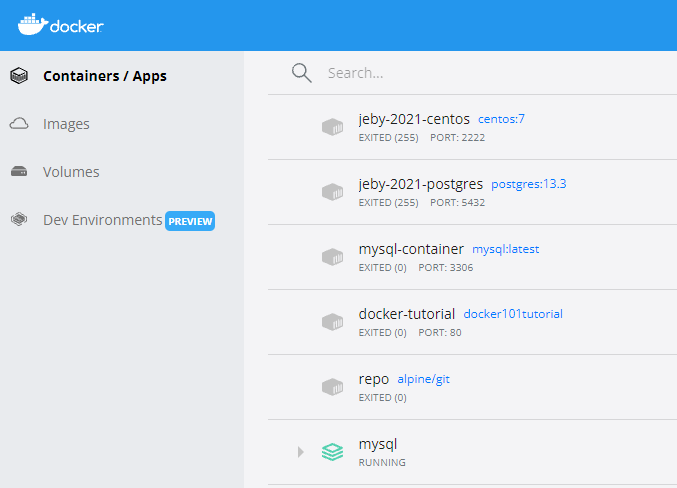
Task: Click the PORT: 5432 label
Action: [457, 203]
